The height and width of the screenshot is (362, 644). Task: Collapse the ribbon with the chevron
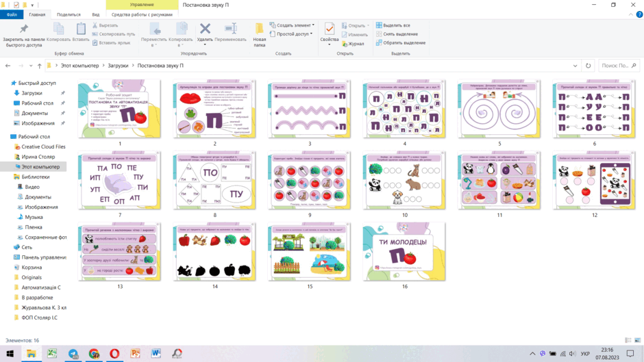[631, 14]
